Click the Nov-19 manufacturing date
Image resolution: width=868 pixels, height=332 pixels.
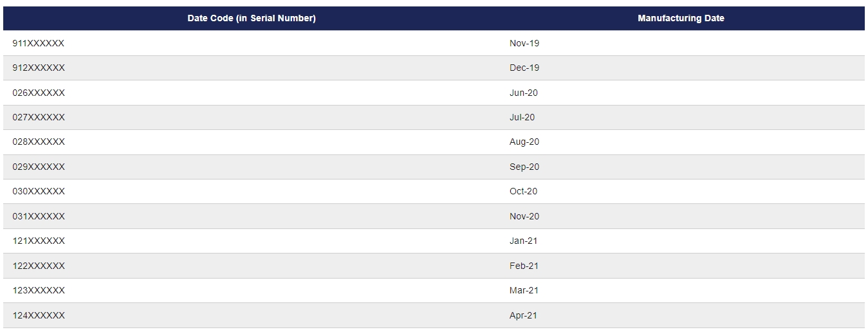tap(524, 43)
